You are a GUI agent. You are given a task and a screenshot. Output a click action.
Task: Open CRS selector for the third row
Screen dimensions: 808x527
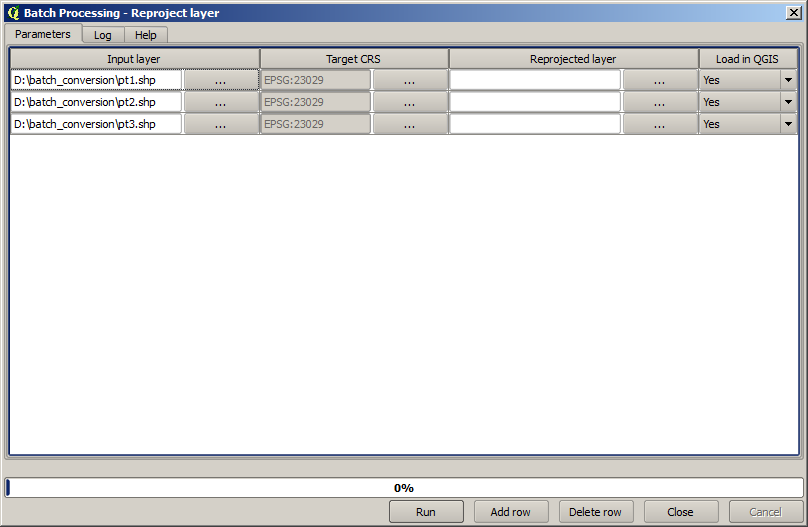point(409,124)
